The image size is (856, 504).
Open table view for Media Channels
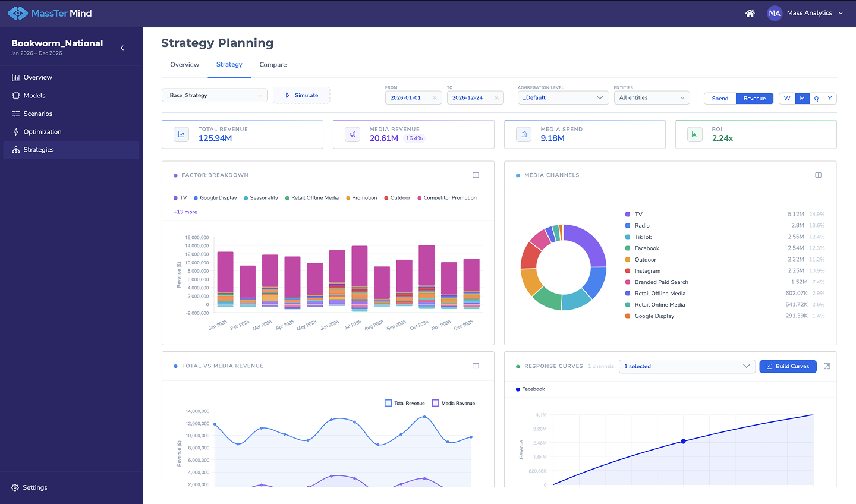click(x=818, y=175)
